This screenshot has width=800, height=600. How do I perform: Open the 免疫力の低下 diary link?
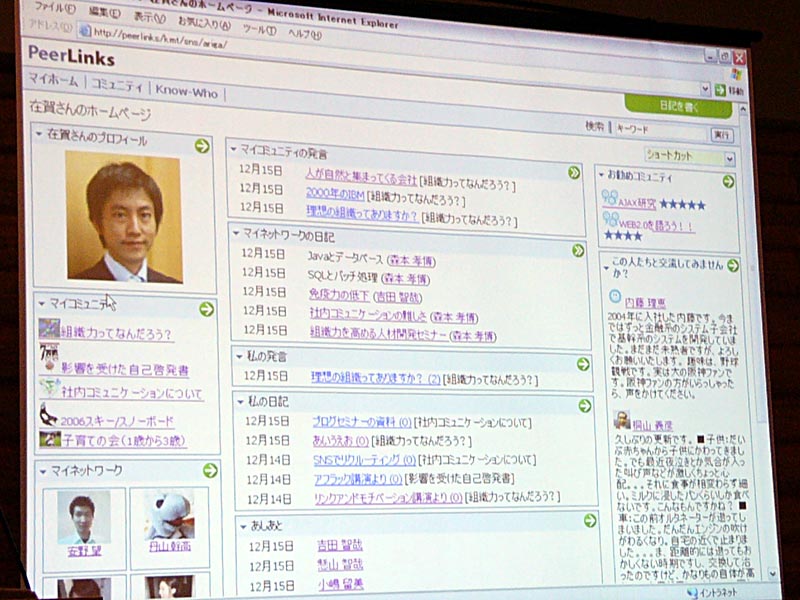(339, 295)
